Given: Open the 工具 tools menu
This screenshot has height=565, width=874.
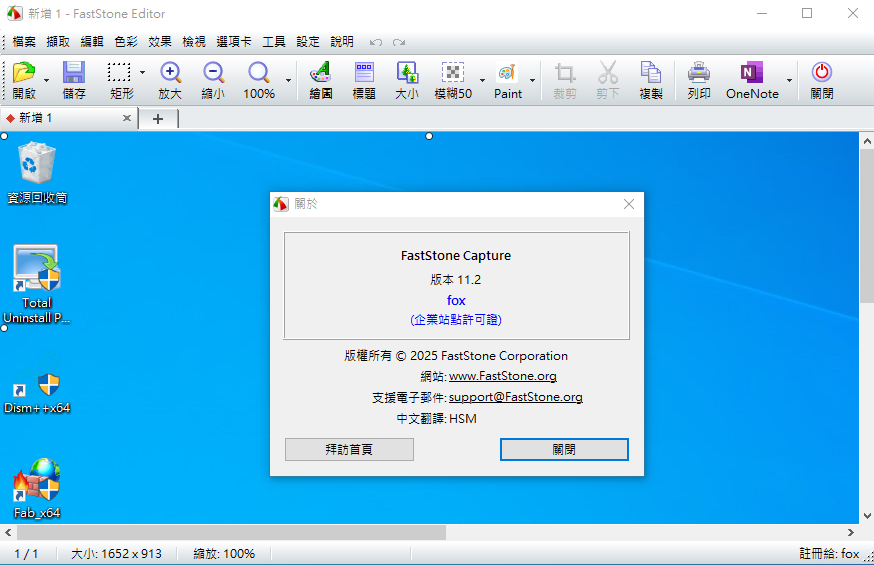Looking at the screenshot, I should point(274,42).
